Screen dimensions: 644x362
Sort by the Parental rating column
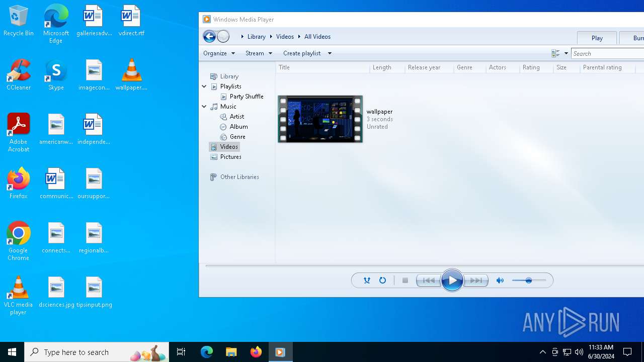[607, 67]
